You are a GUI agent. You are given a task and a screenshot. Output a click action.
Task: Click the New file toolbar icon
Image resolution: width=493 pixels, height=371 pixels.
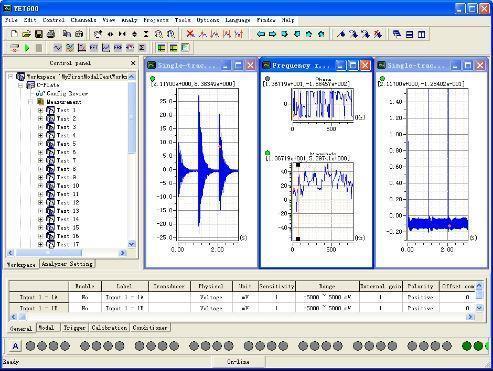pyautogui.click(x=14, y=34)
